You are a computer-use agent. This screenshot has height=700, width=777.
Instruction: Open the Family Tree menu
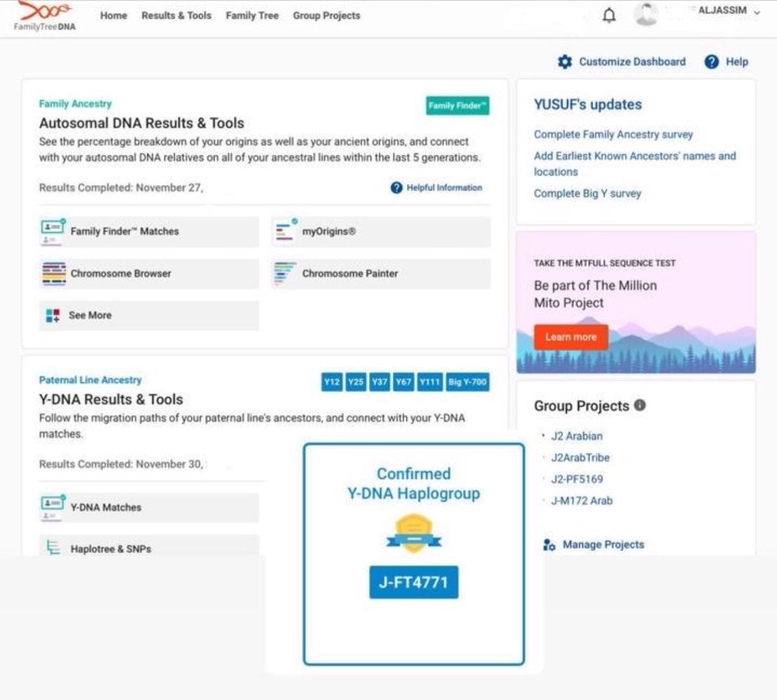(252, 16)
